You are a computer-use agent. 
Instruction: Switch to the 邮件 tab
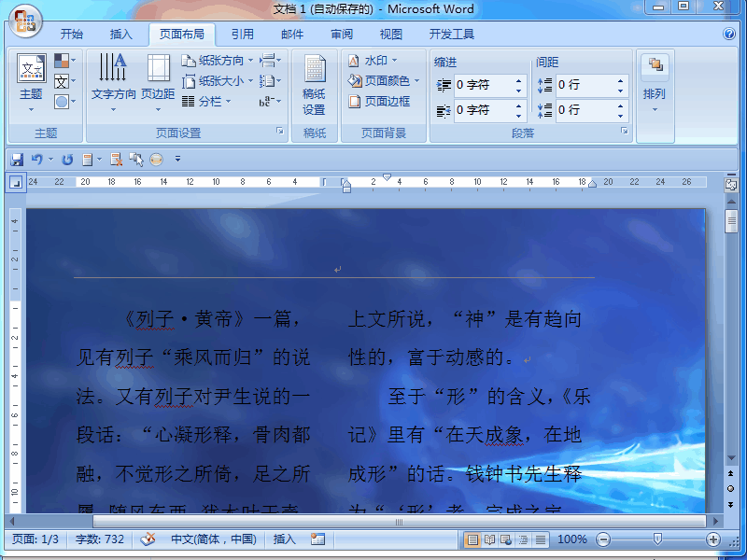pyautogui.click(x=292, y=35)
